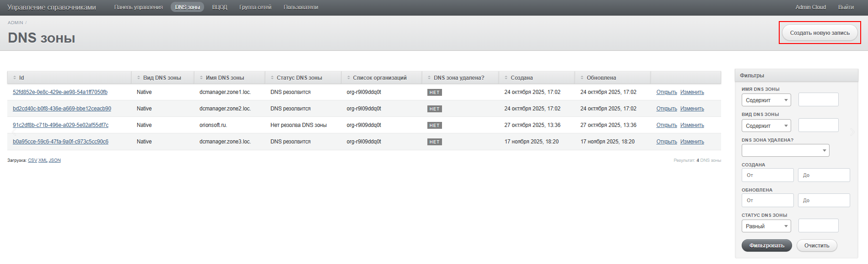868x264 pixels.
Task: Open Имя DNS зоны Содержит dropdown
Action: 766,100
